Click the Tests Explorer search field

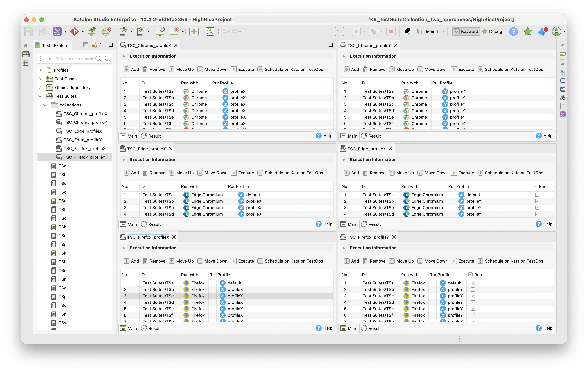coord(75,59)
